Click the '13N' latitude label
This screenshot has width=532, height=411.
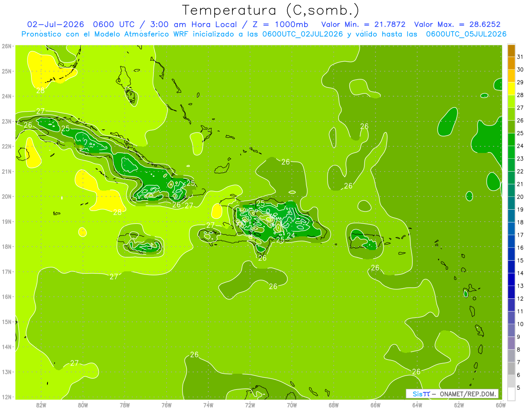[x=7, y=372]
